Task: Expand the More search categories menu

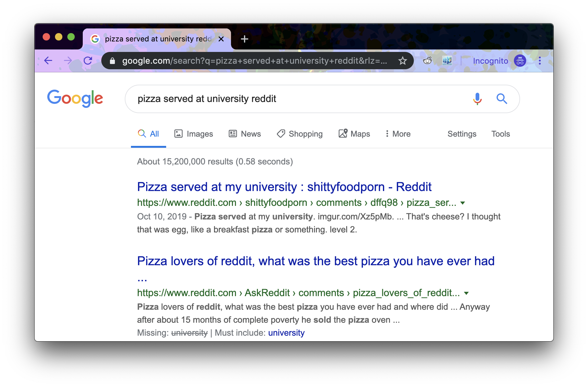Action: 398,134
